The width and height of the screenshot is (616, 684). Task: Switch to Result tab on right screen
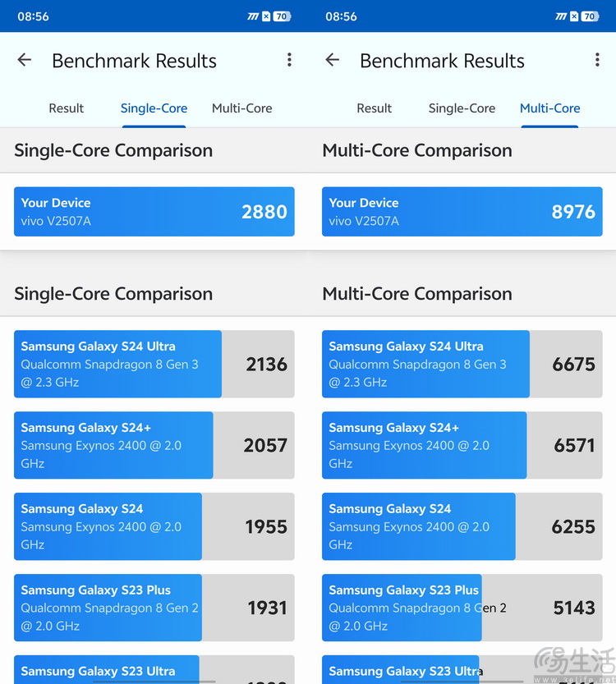coord(374,108)
